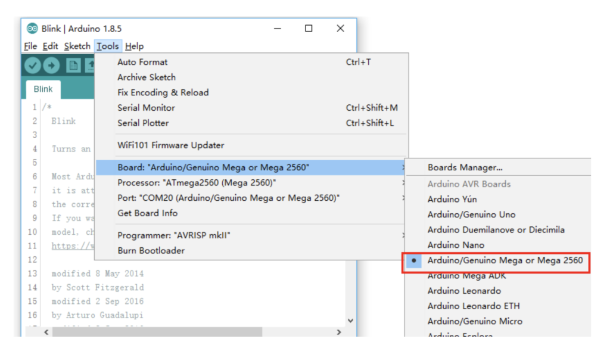Open Serial Plotter from the menu
Image resolution: width=610 pixels, height=364 pixels.
coord(252,123)
